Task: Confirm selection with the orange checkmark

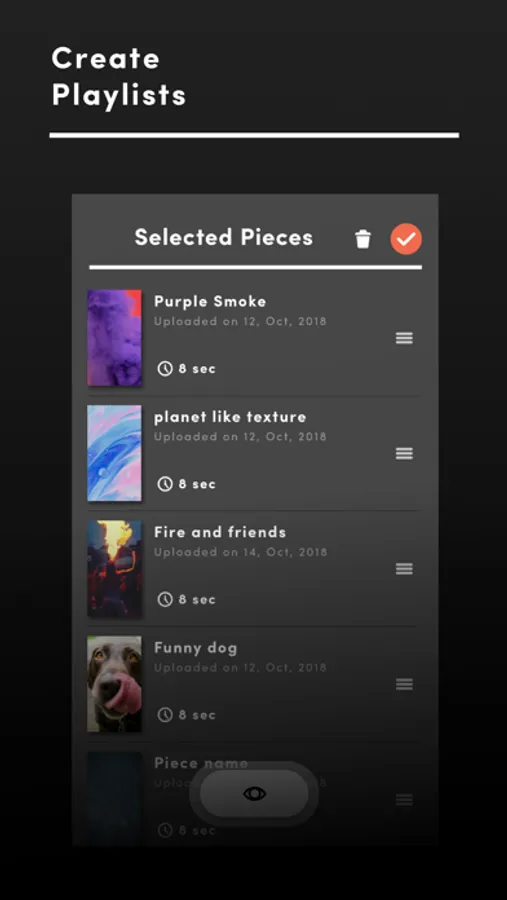Action: [x=406, y=239]
